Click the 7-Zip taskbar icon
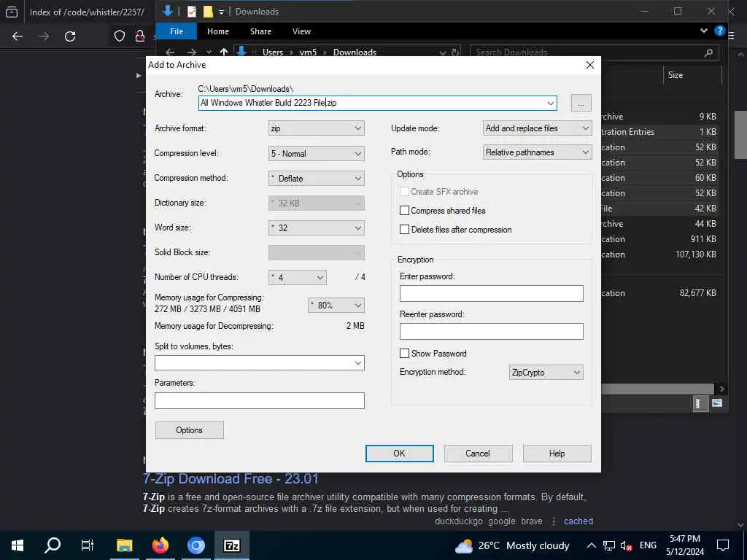The image size is (747, 560). click(x=231, y=545)
